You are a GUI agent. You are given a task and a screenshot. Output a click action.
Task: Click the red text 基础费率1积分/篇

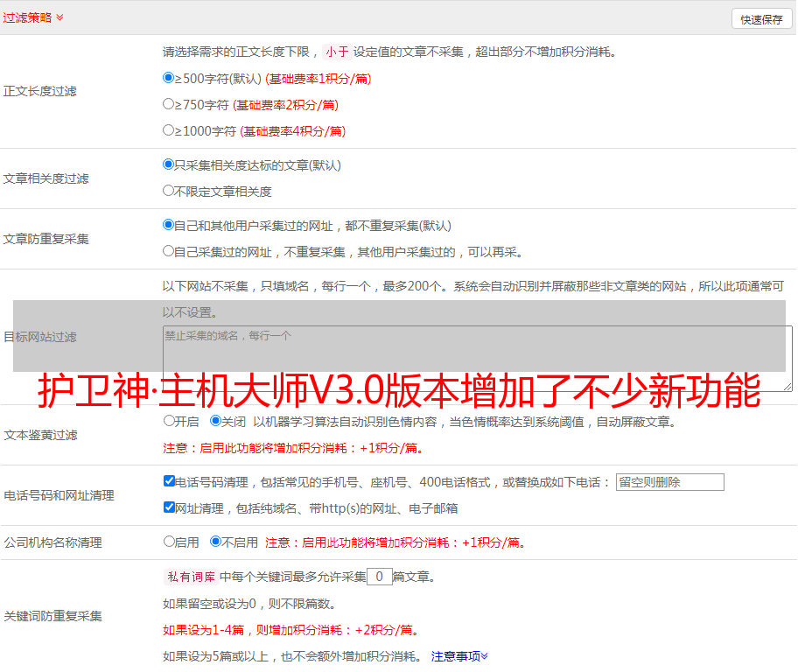pos(318,79)
